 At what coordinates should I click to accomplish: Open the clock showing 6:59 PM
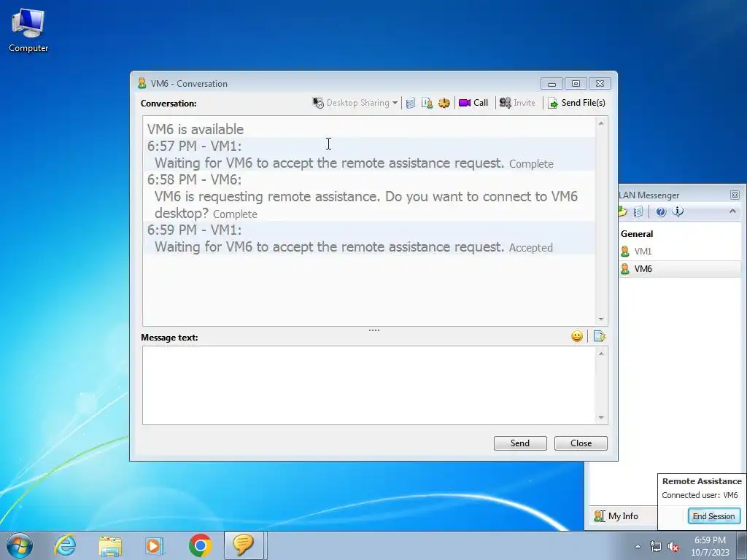pos(710,546)
